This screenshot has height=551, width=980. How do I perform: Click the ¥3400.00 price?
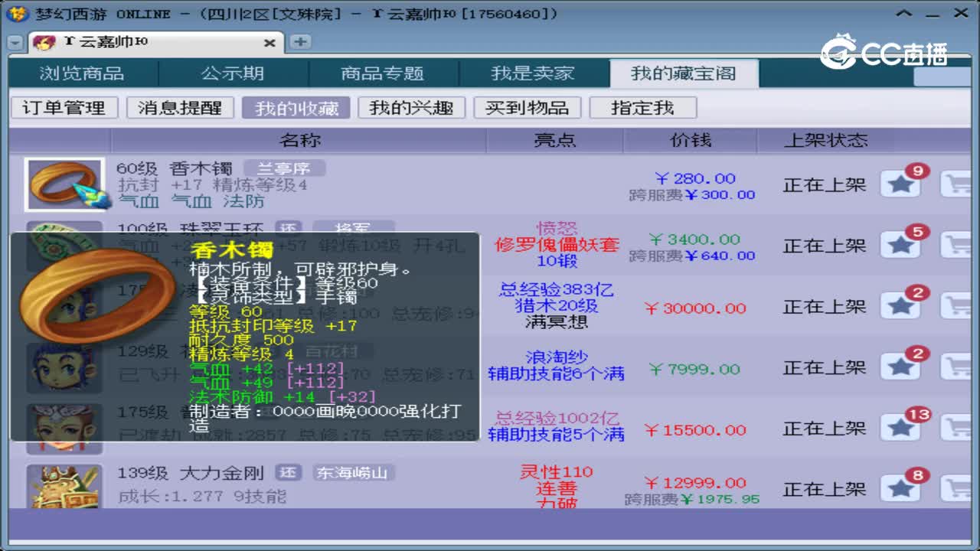694,239
